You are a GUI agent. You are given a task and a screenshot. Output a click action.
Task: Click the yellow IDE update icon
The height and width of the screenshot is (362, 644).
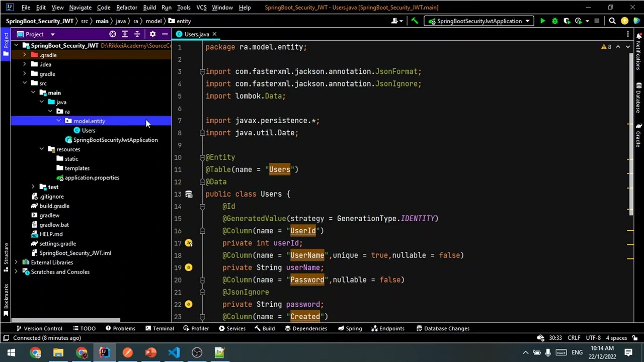624,21
